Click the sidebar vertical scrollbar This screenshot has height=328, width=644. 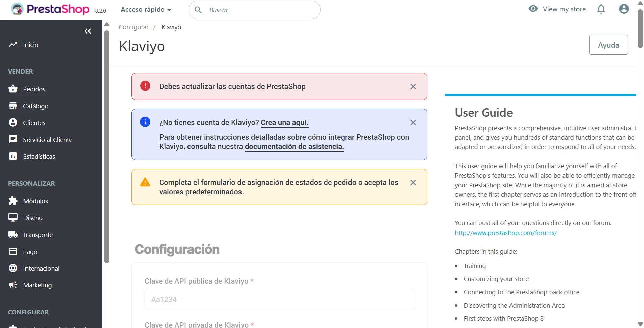(107, 147)
